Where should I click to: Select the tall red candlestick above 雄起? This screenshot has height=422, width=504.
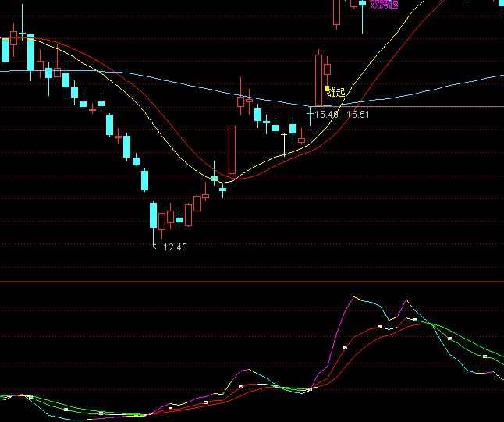click(318, 76)
